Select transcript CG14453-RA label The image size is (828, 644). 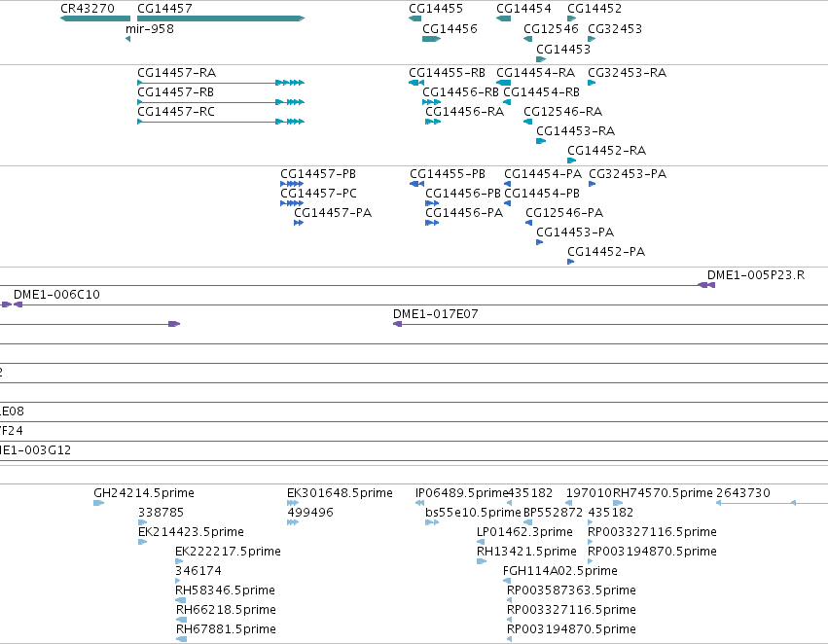pos(576,131)
